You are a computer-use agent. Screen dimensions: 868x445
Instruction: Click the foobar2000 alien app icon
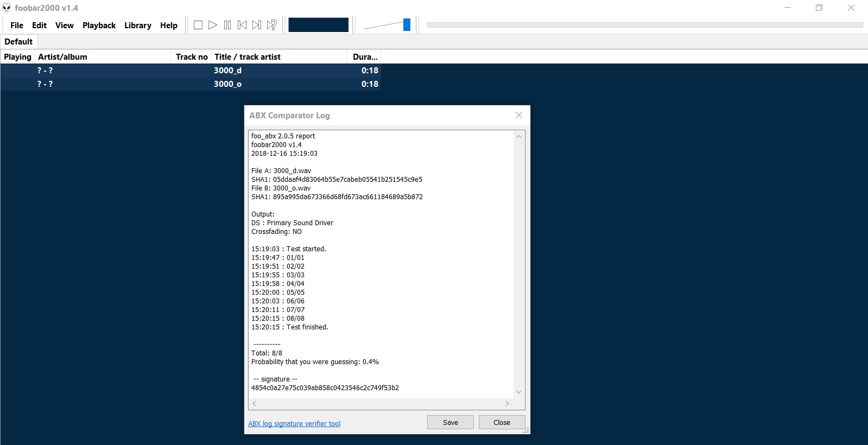click(x=7, y=8)
